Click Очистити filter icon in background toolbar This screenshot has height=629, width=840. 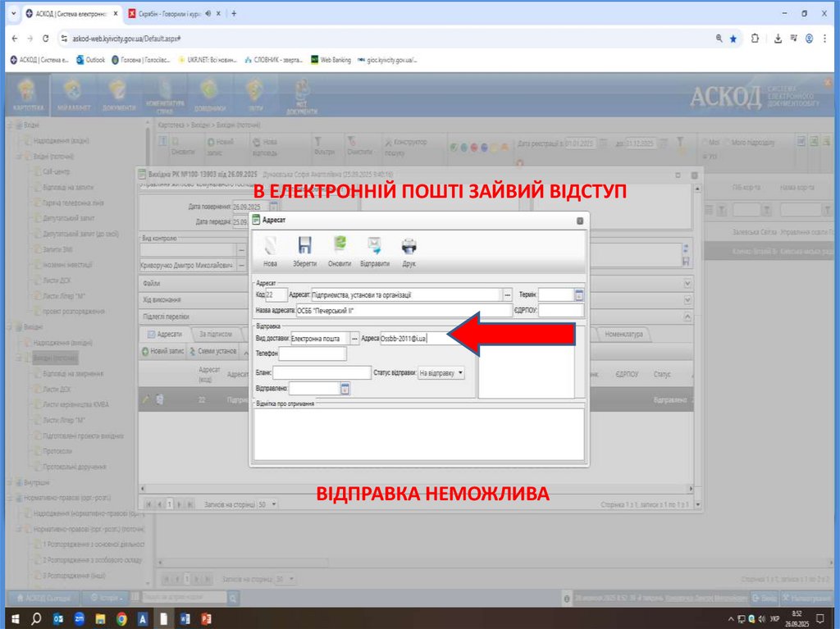(x=359, y=146)
